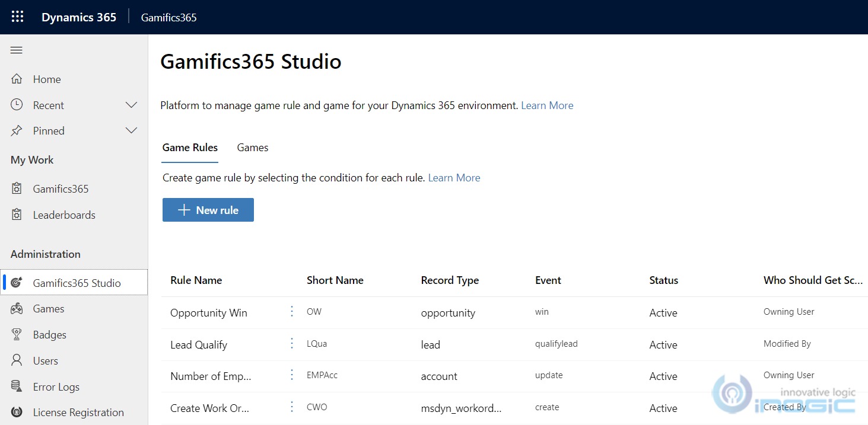868x425 pixels.
Task: Select the Create Work Or... rule name
Action: [209, 408]
